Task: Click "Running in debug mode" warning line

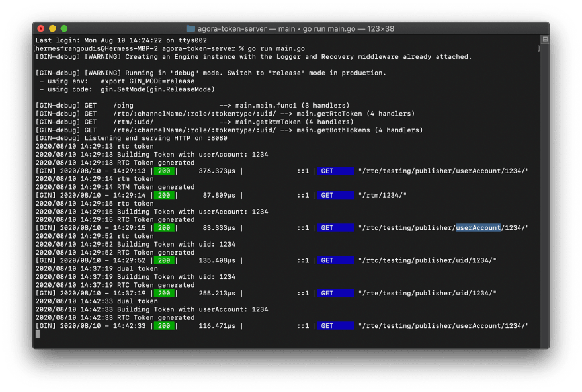Action: (211, 73)
